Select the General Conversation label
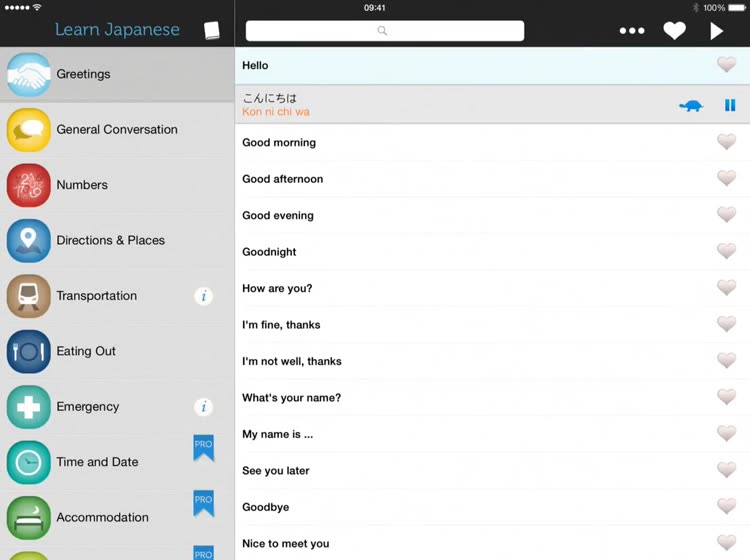The width and height of the screenshot is (750, 560). [x=117, y=130]
